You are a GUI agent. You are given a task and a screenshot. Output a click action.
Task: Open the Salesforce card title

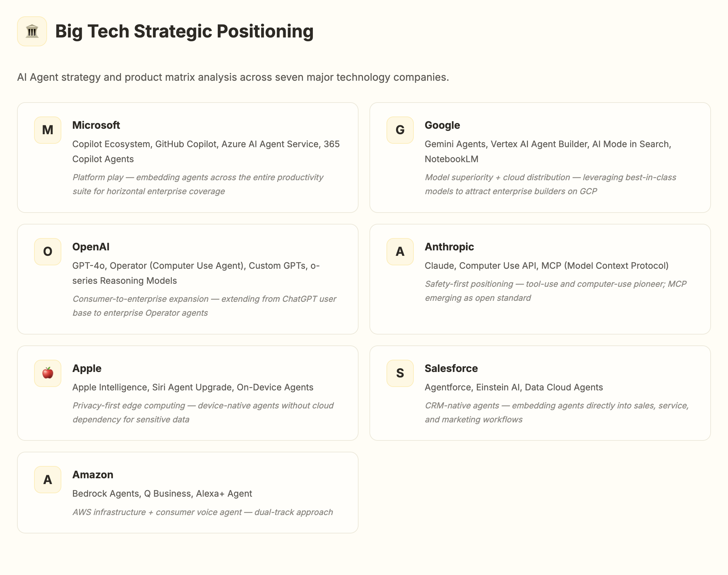451,369
